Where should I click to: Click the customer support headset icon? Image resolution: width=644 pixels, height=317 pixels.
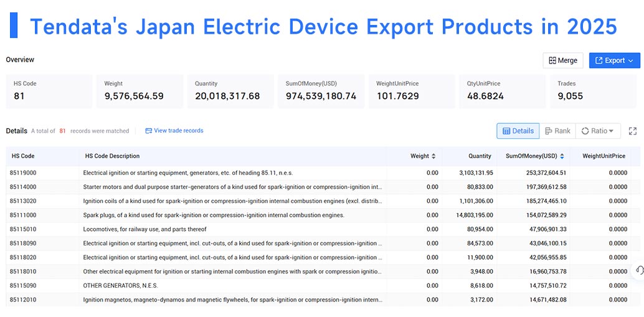tap(639, 270)
